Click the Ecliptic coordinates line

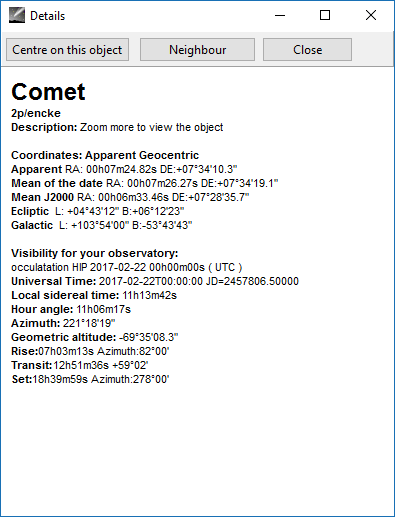coord(98,211)
